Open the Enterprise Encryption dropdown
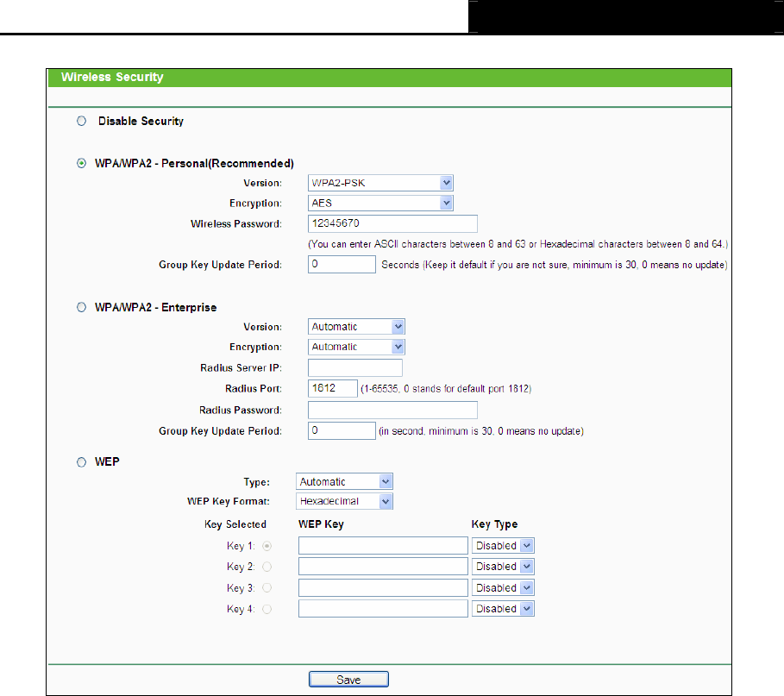784x696 pixels. pos(356,347)
